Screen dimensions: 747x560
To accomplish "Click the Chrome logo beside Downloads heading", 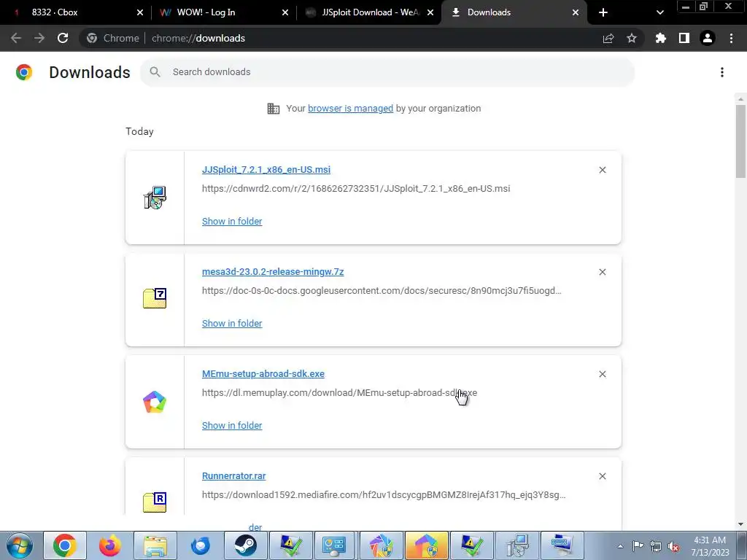I will click(x=24, y=72).
